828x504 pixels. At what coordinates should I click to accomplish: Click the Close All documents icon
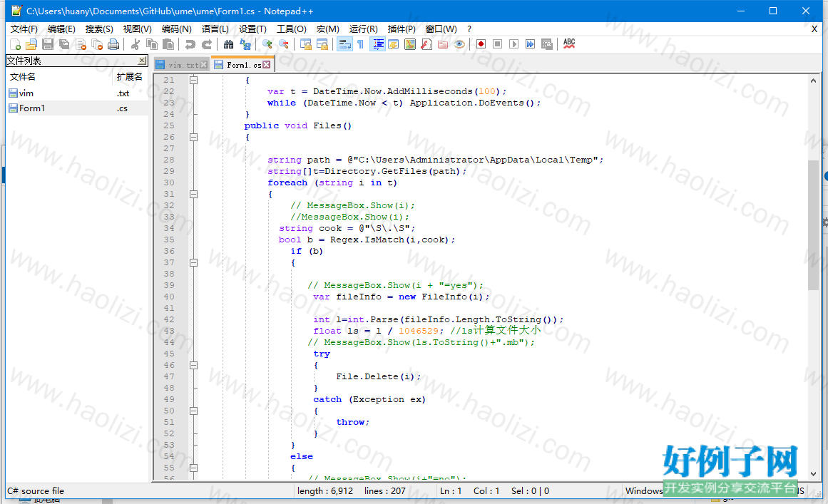tap(97, 44)
